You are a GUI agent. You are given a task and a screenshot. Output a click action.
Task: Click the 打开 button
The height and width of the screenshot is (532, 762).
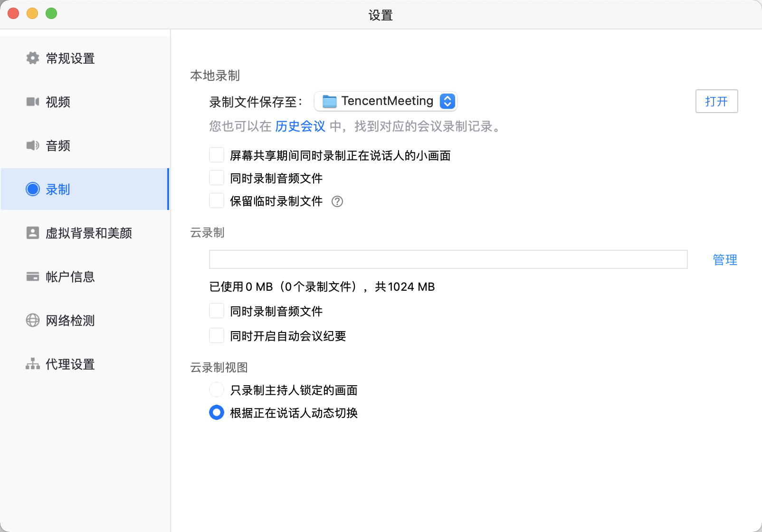[716, 101]
